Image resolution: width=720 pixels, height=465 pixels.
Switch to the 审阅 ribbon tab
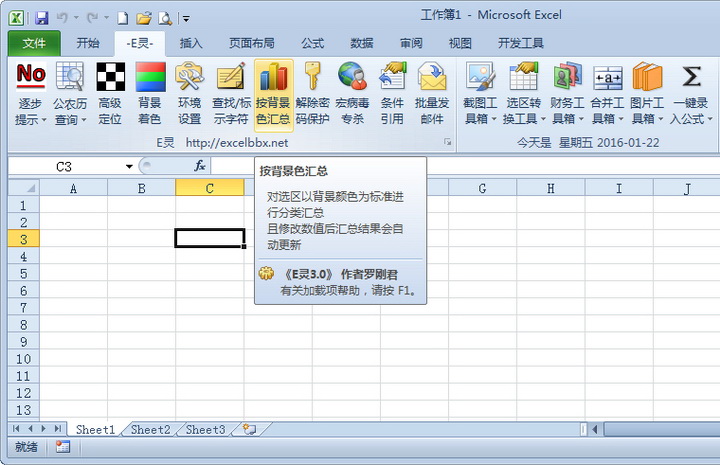411,43
